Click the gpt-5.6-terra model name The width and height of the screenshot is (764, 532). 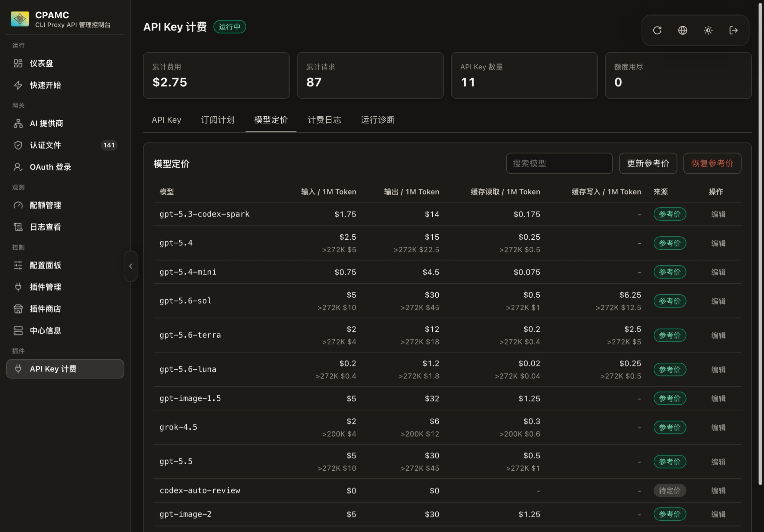(x=190, y=335)
